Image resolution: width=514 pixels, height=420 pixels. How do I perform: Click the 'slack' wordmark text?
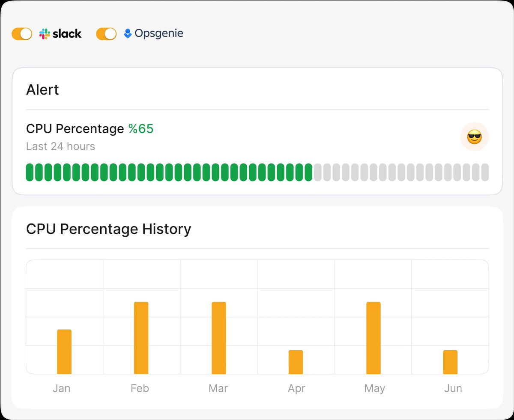67,34
